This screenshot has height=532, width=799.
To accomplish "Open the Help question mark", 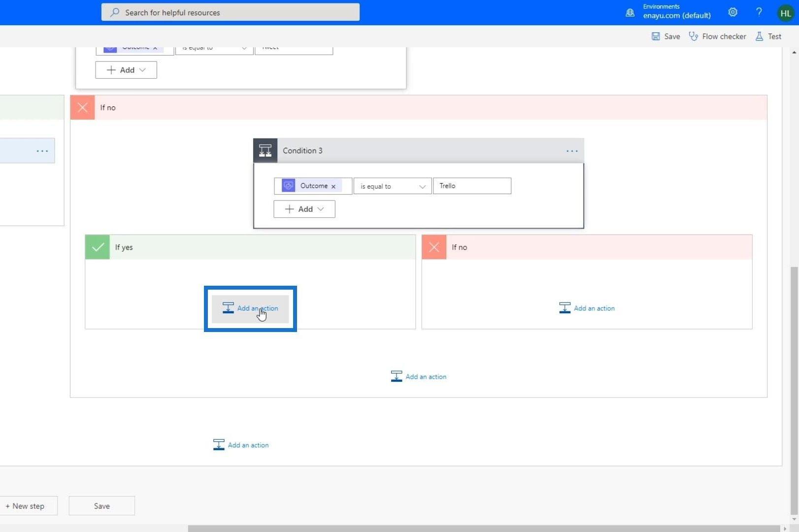I will point(759,12).
